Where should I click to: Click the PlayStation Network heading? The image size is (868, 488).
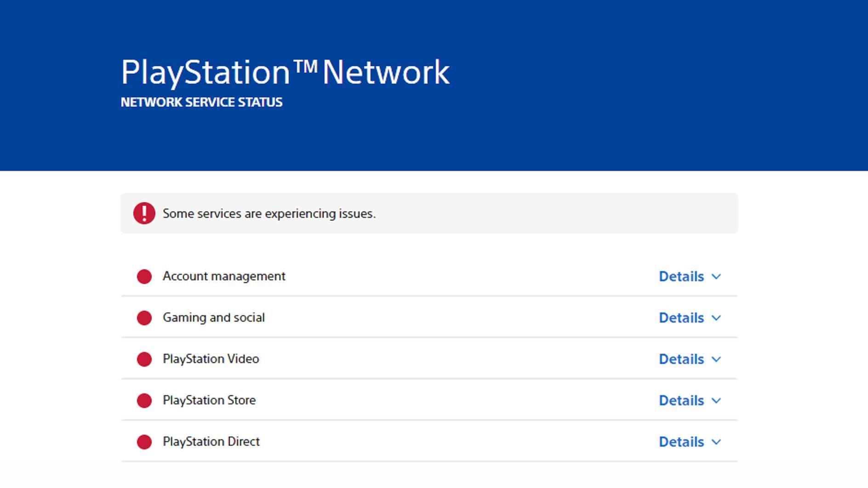click(285, 72)
